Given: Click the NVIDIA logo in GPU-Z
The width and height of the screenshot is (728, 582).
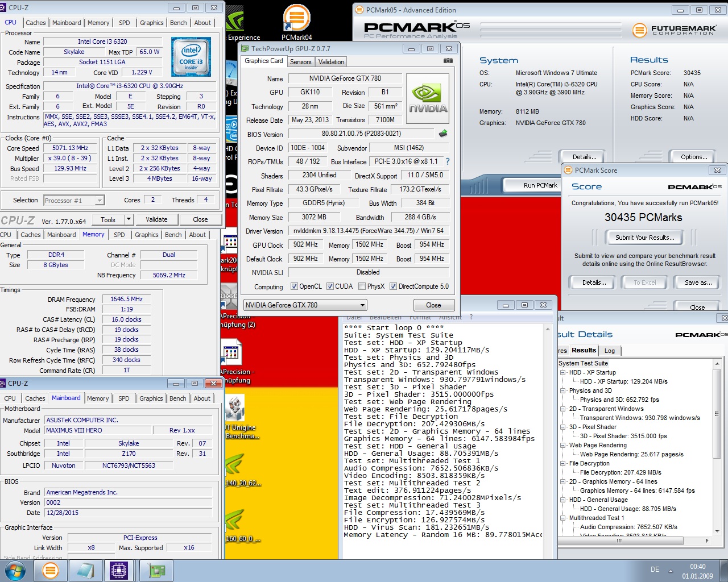Looking at the screenshot, I should [x=428, y=99].
